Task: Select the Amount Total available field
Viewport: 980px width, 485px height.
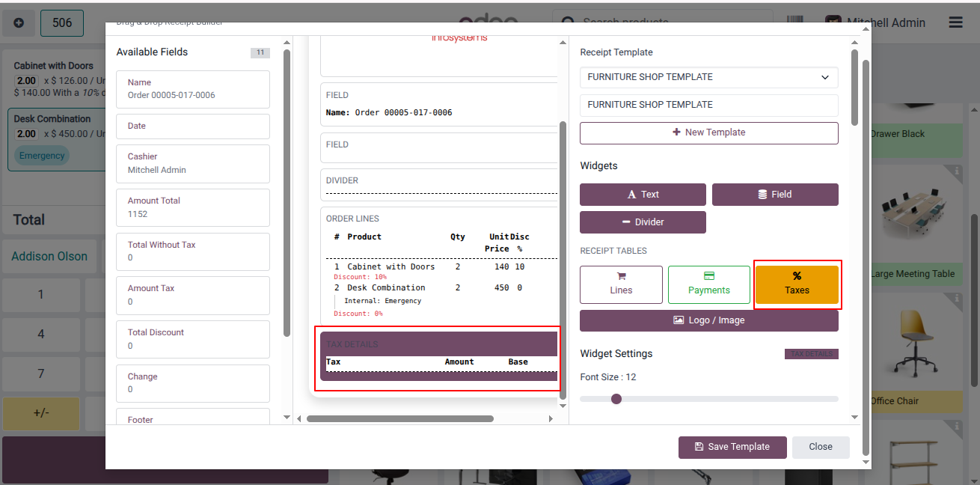Action: coord(193,207)
